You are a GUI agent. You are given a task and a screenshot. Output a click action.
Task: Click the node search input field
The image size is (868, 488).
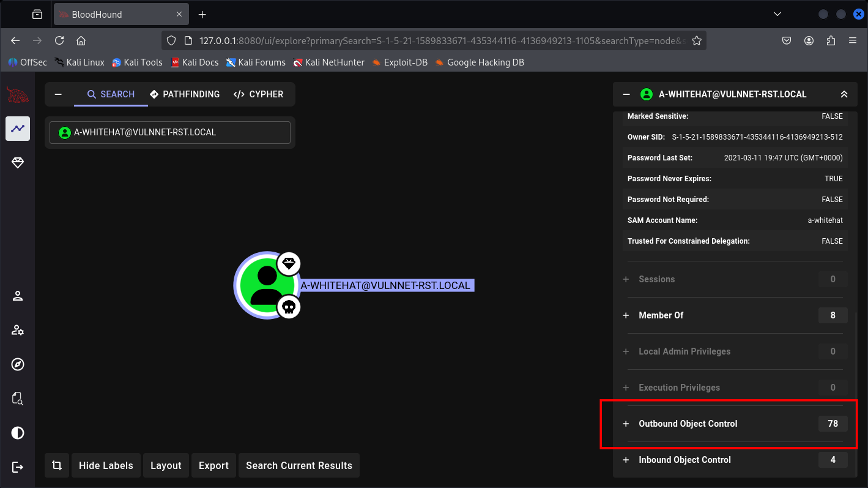point(170,132)
